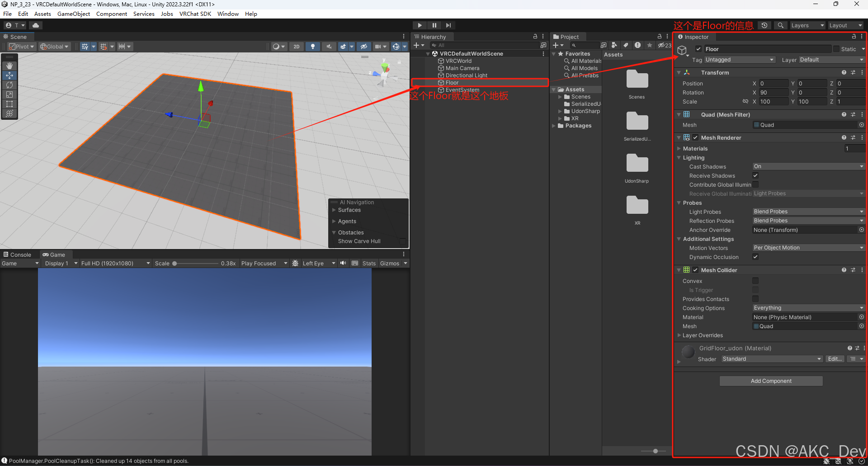Select the Scale tool
This screenshot has height=466, width=868.
[9, 94]
